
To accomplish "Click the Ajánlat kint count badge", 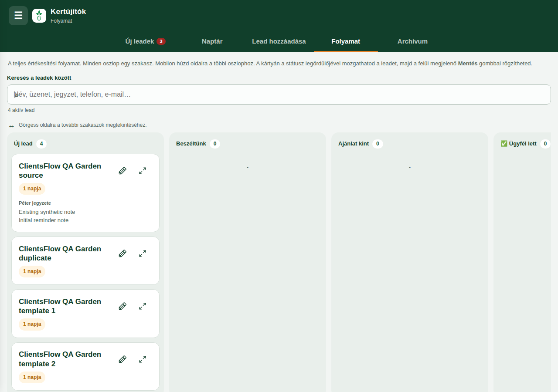I will tap(378, 144).
